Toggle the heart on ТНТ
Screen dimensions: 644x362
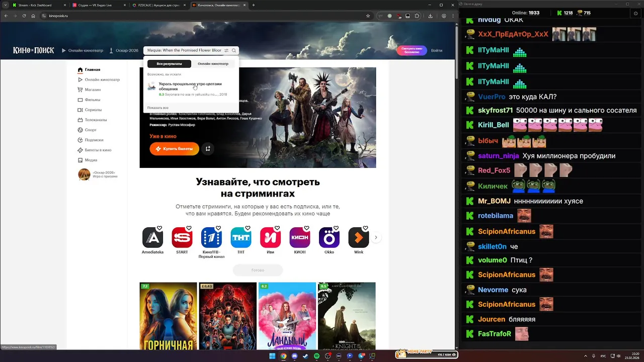248,228
